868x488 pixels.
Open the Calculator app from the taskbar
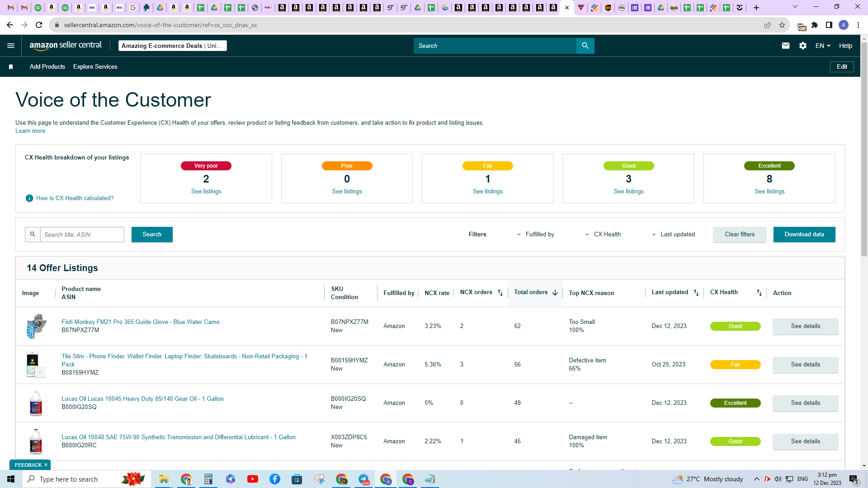(x=208, y=479)
